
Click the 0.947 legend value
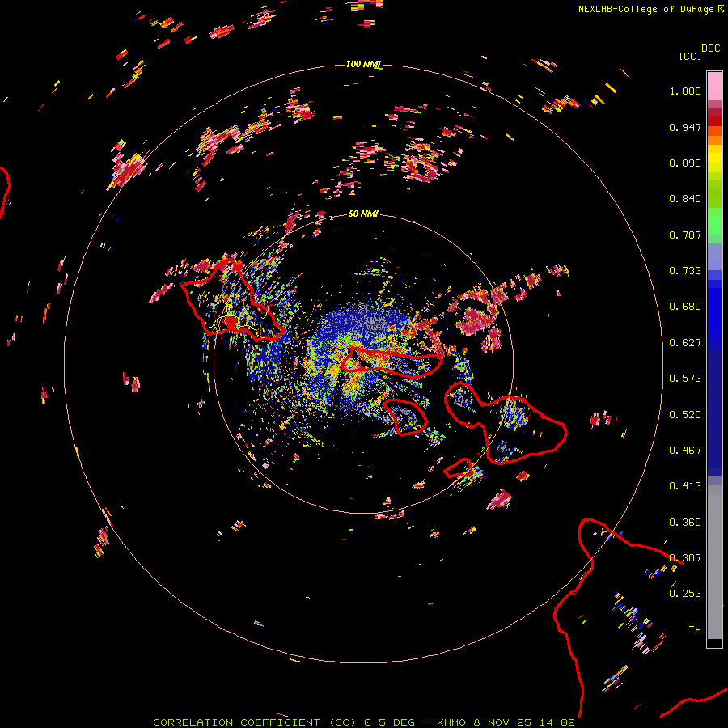685,127
